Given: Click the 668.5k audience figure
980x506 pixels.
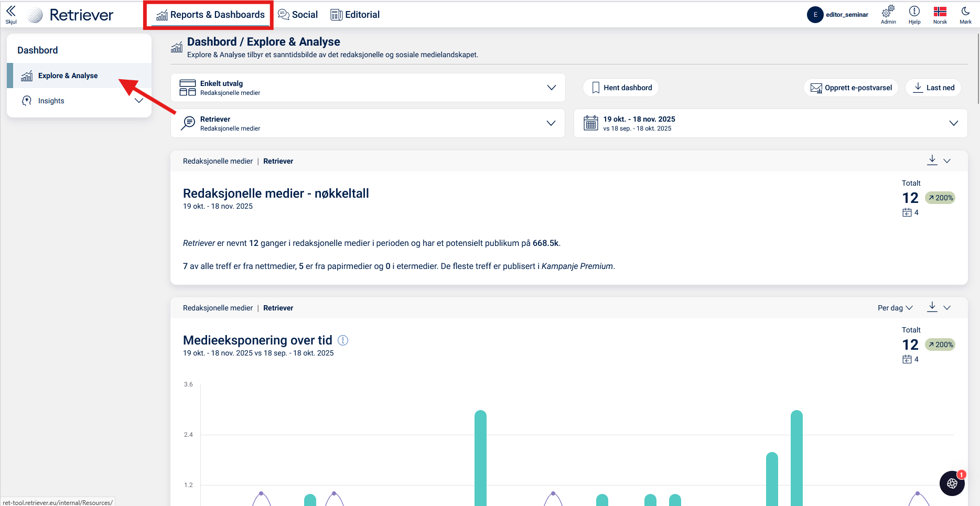Looking at the screenshot, I should tap(546, 243).
